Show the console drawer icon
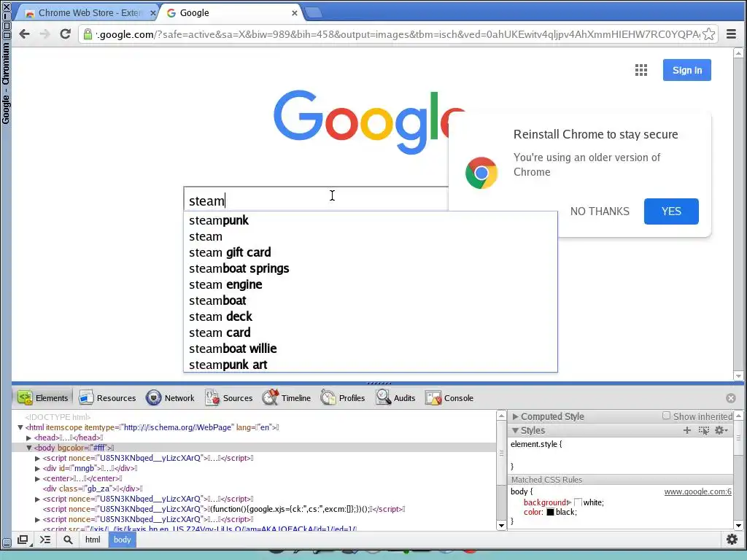The height and width of the screenshot is (560, 747). pos(44,540)
